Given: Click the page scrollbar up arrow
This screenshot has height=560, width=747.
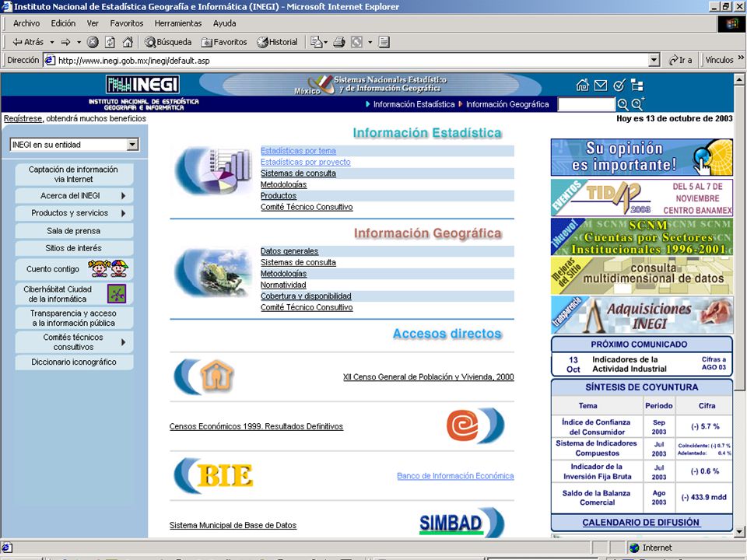Looking at the screenshot, I should (739, 79).
